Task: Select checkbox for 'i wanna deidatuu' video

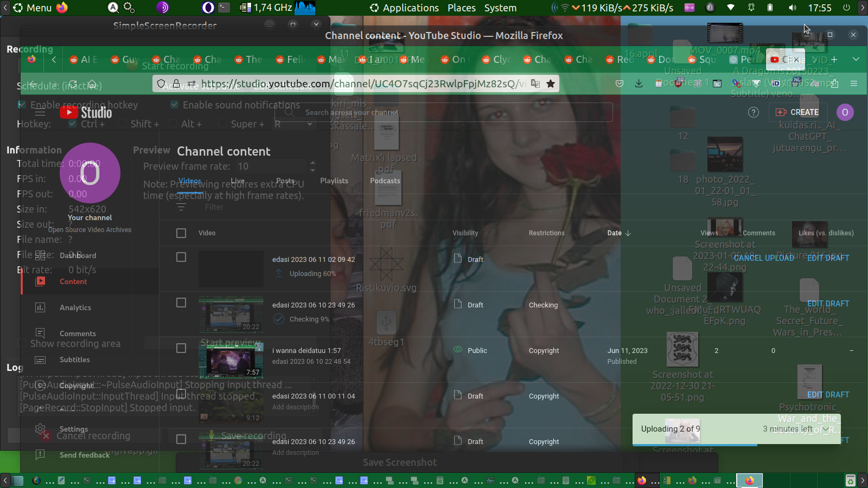Action: click(181, 348)
